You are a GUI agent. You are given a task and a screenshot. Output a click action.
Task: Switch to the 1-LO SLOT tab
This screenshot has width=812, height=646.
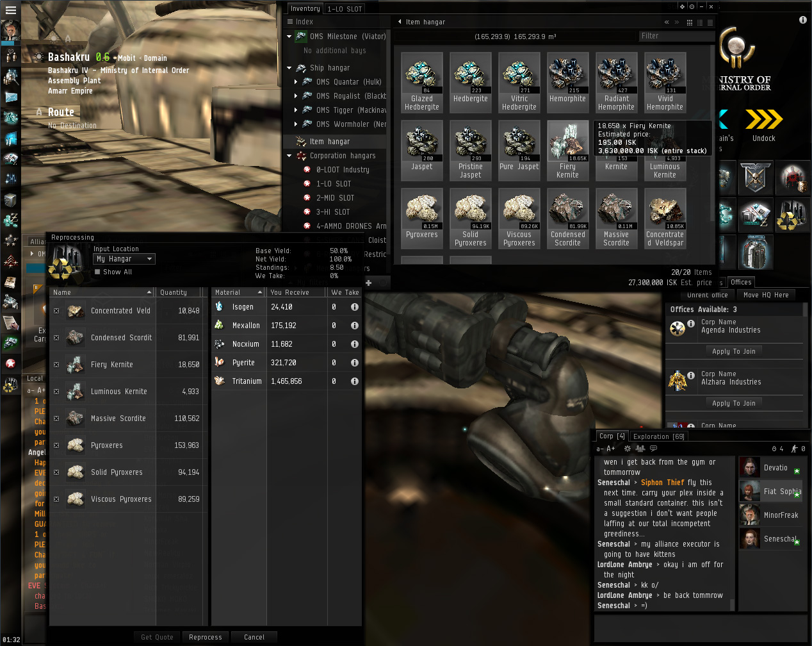[x=345, y=9]
